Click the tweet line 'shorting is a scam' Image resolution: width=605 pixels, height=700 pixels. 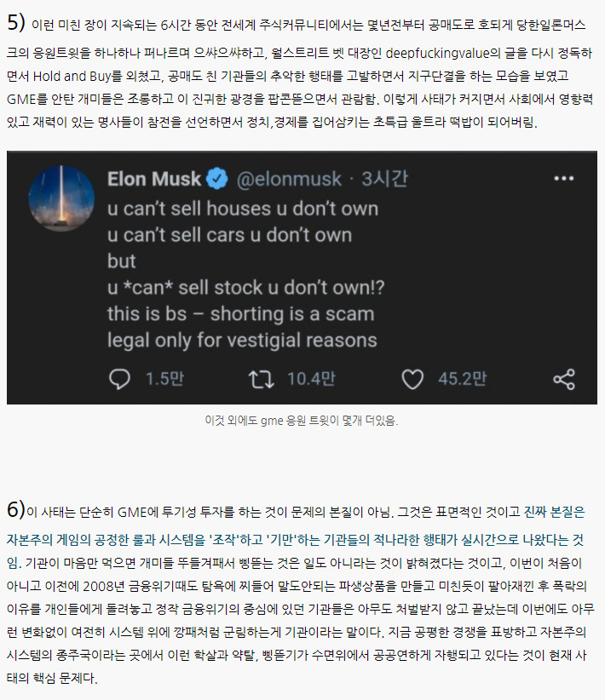click(x=240, y=313)
